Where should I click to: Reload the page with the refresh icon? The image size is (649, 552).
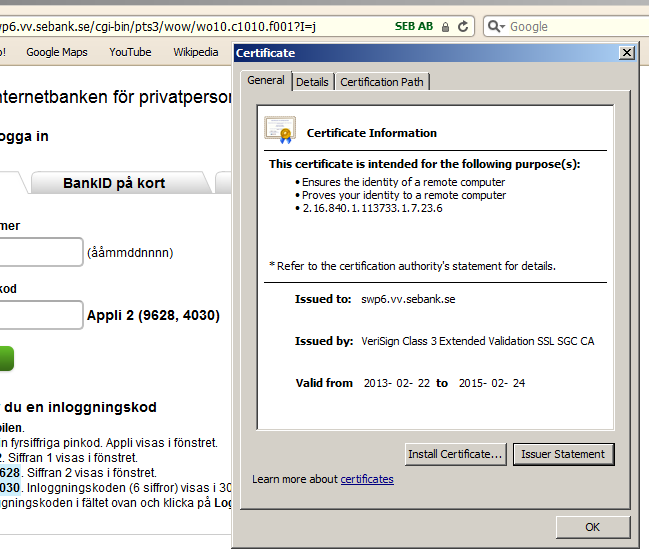(463, 26)
